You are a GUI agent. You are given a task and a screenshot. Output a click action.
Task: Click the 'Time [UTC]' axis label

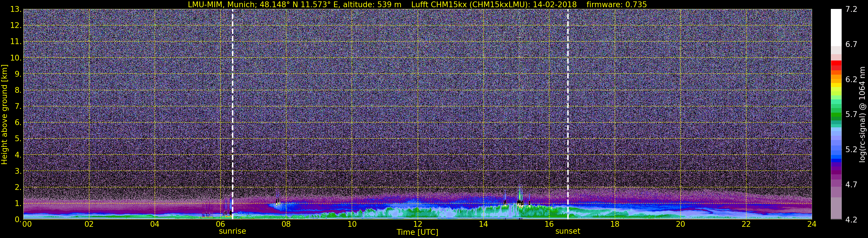417,232
